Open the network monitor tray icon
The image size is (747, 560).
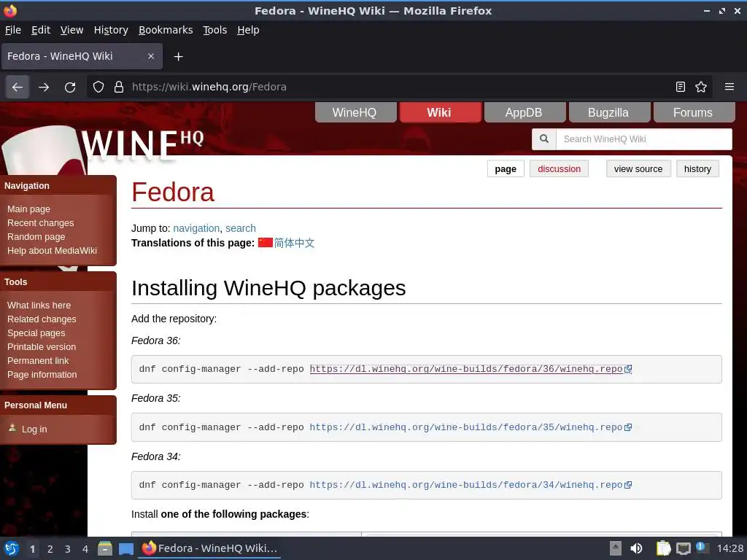point(683,549)
